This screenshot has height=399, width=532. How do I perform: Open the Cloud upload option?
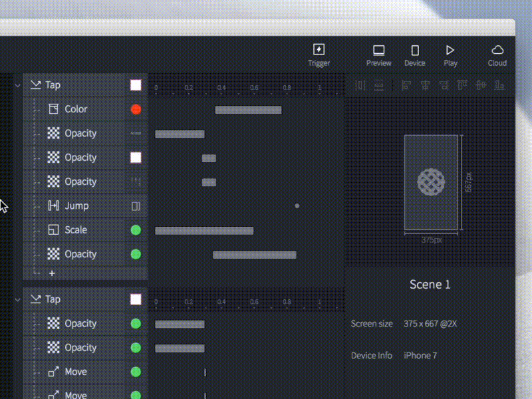(497, 55)
